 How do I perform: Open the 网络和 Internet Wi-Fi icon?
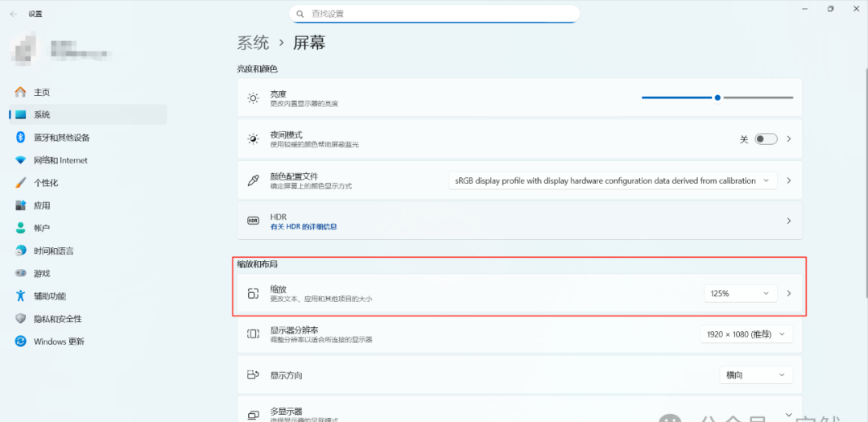coord(21,160)
